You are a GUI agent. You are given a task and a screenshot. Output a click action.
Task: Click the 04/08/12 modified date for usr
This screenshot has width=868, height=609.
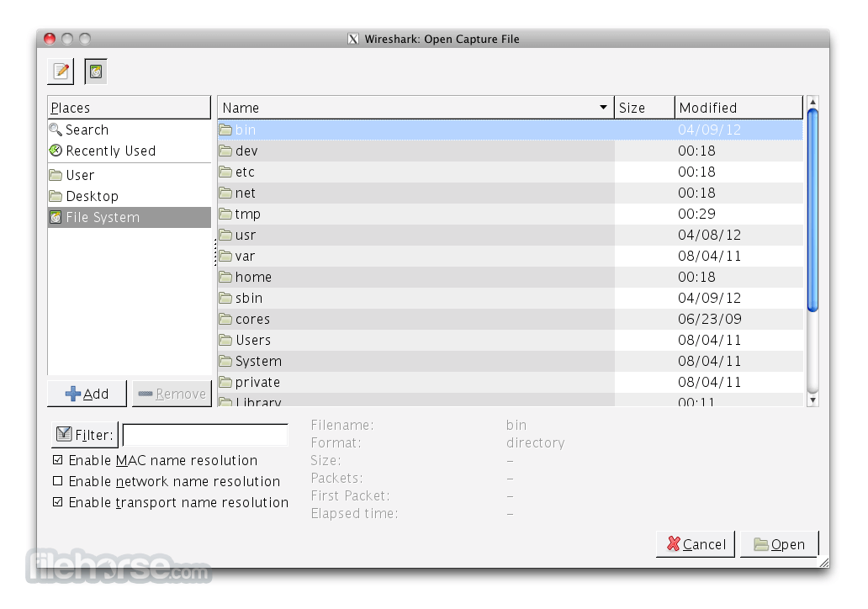(x=709, y=235)
